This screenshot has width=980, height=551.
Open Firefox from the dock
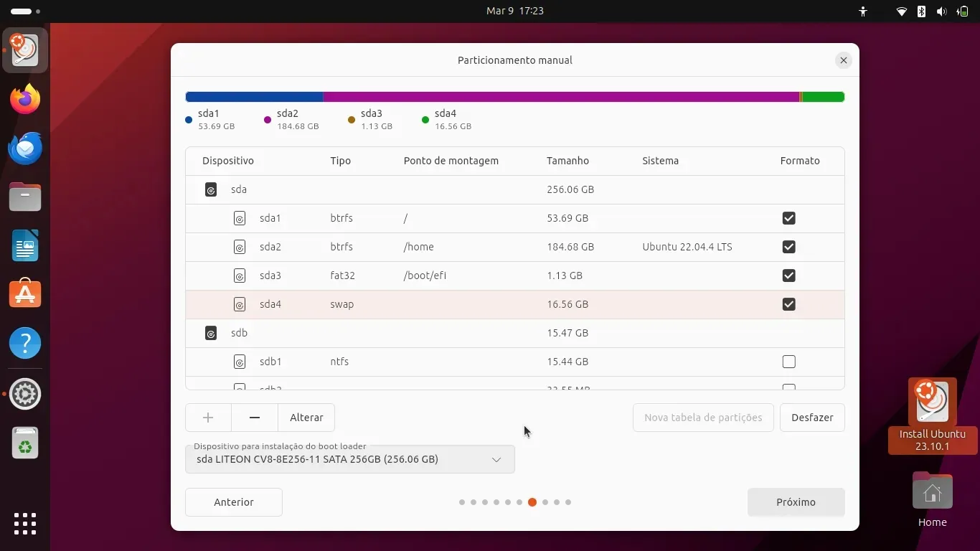point(25,99)
